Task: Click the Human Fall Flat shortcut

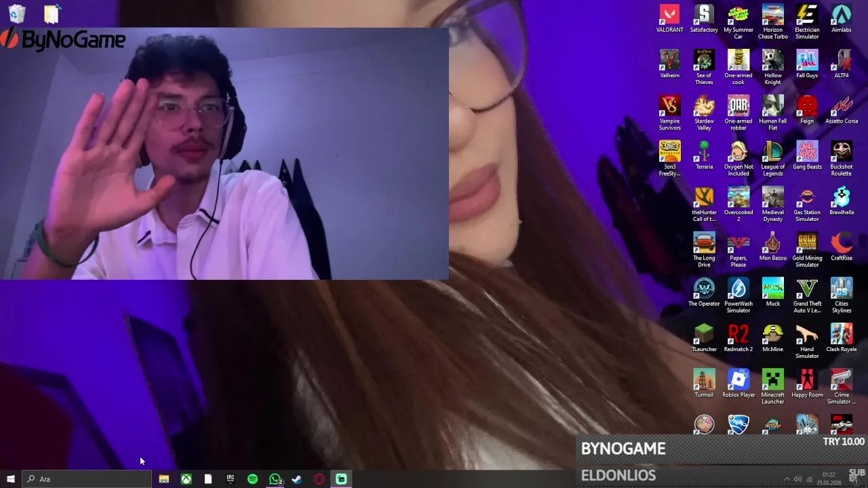Action: click(772, 113)
